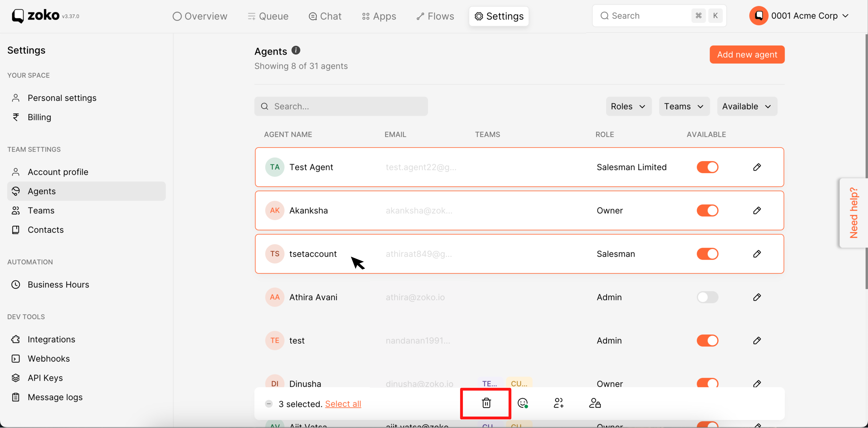The height and width of the screenshot is (428, 868).
Task: Click the add-to-team people icon
Action: coord(559,403)
